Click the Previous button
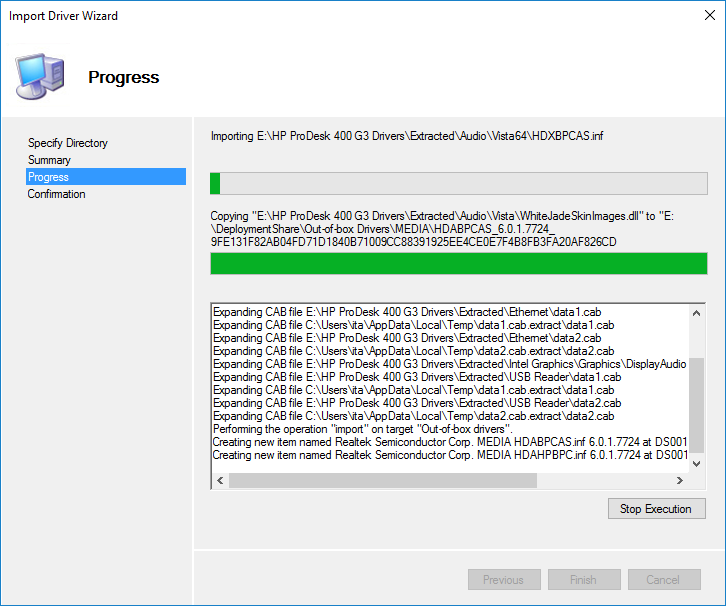The image size is (726, 606). coord(503,580)
